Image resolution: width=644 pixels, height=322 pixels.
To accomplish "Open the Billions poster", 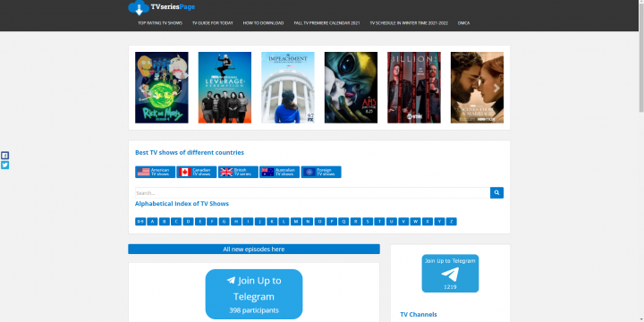I will coord(414,88).
